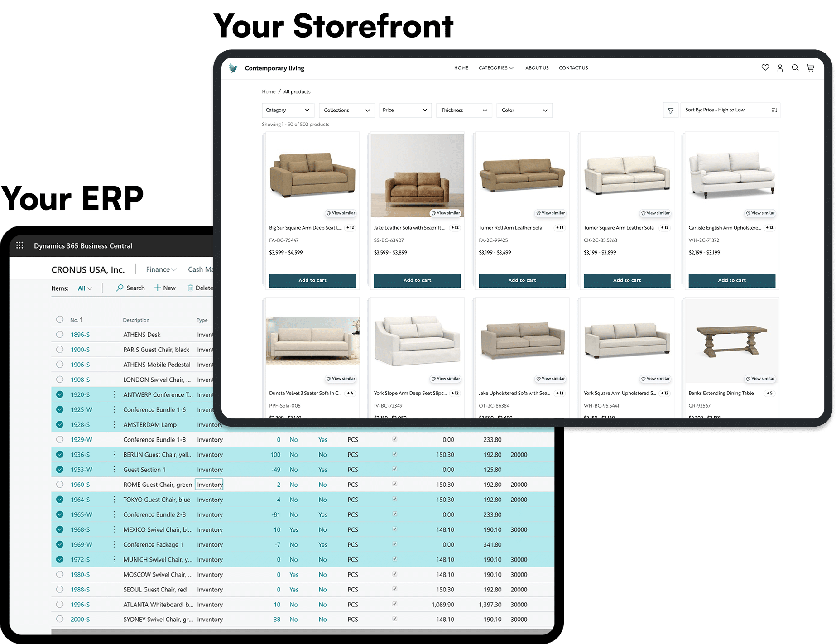Click the Contemporary living bird logo
The image size is (836, 644).
233,68
